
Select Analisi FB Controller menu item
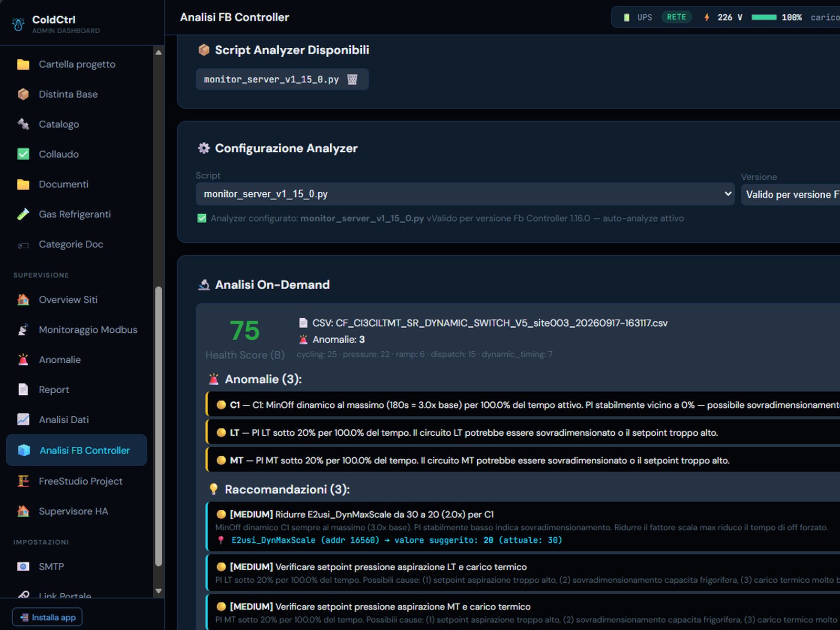tap(76, 450)
